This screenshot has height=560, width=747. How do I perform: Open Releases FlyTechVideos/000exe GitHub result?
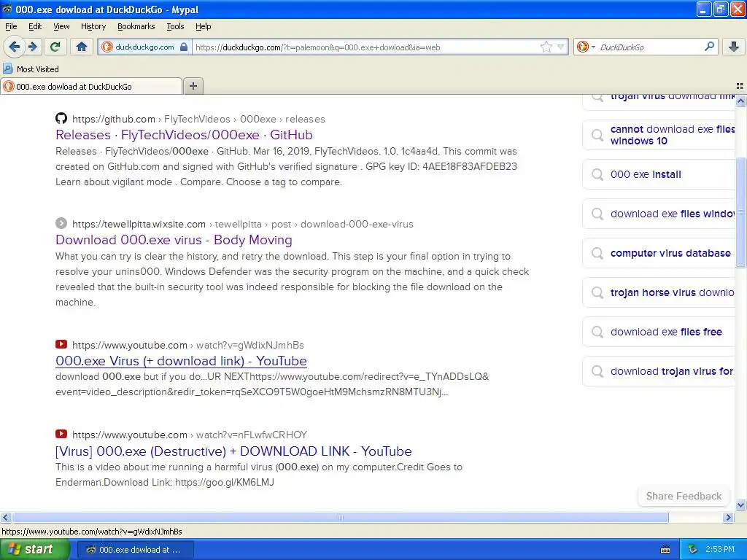point(184,135)
